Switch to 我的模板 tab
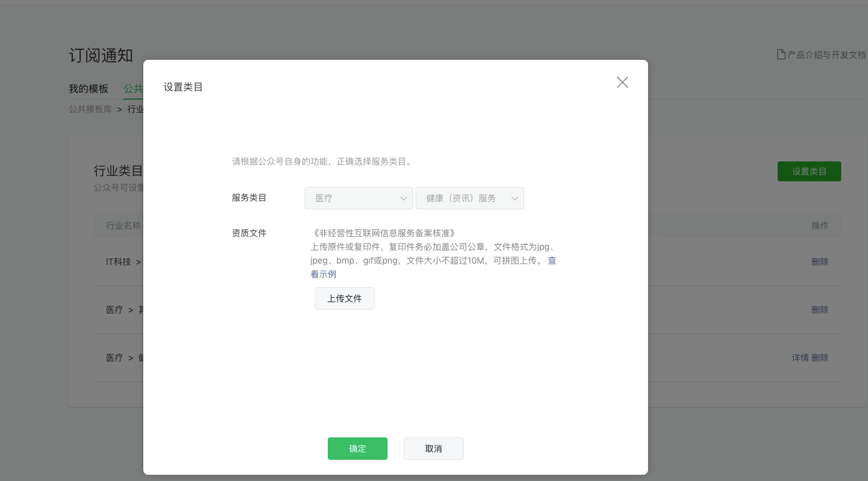The height and width of the screenshot is (481, 868). point(88,88)
